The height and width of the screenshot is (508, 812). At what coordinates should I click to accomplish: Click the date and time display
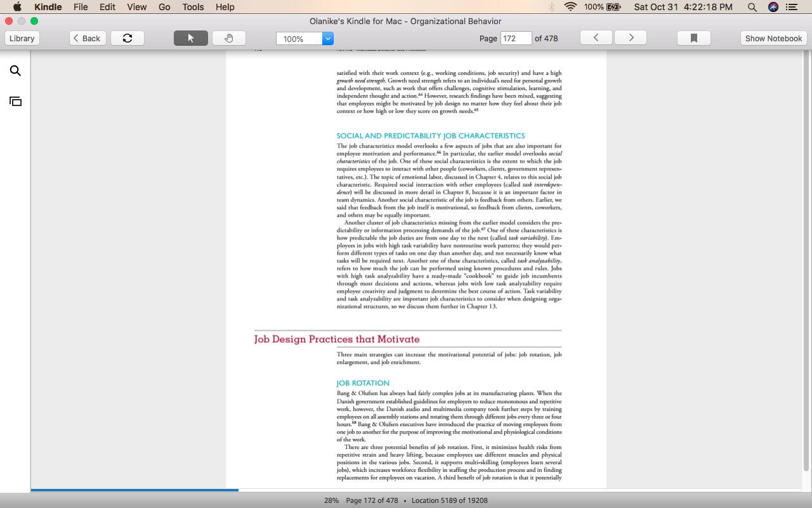click(x=683, y=7)
